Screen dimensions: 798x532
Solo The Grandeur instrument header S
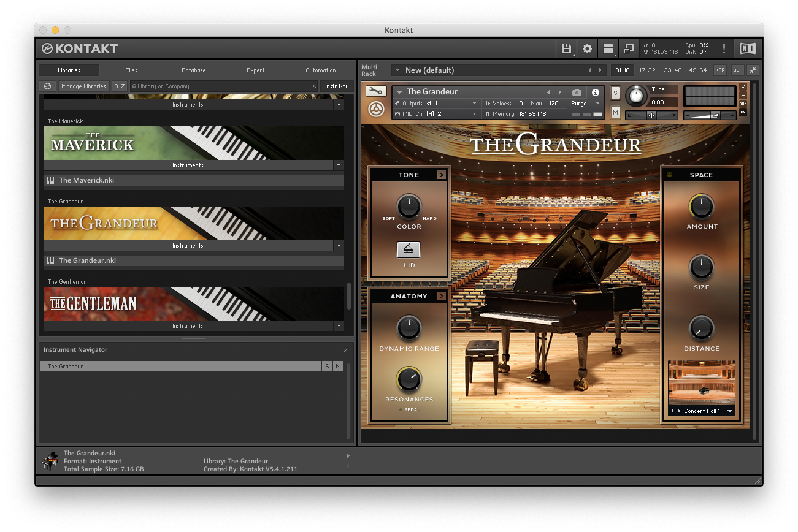(x=615, y=93)
